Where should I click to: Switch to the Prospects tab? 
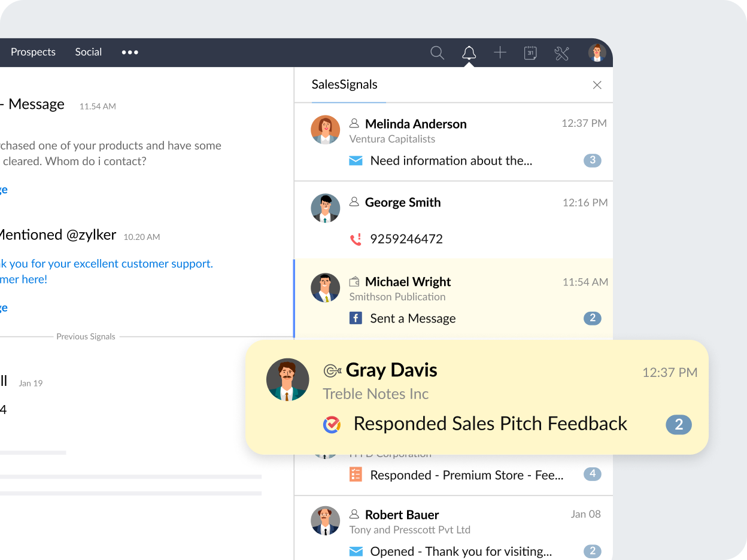[x=33, y=52]
